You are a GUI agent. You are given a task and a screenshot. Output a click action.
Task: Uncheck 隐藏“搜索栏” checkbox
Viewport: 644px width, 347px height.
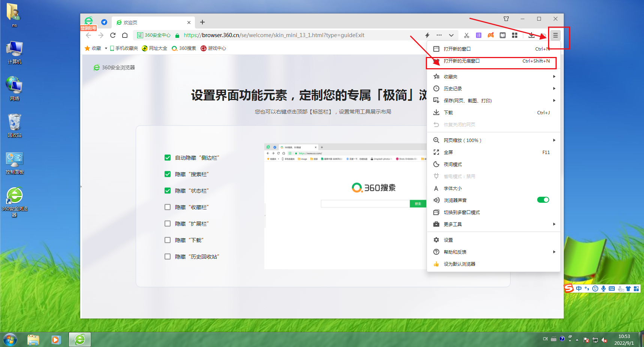(x=168, y=174)
